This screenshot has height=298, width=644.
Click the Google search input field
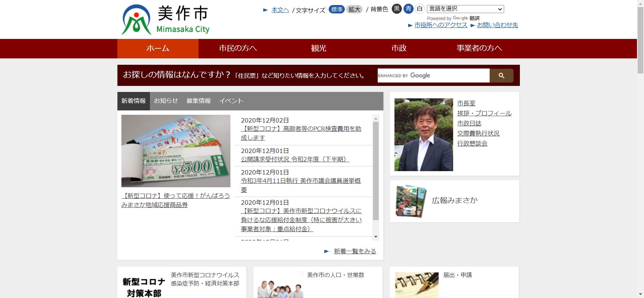point(433,76)
